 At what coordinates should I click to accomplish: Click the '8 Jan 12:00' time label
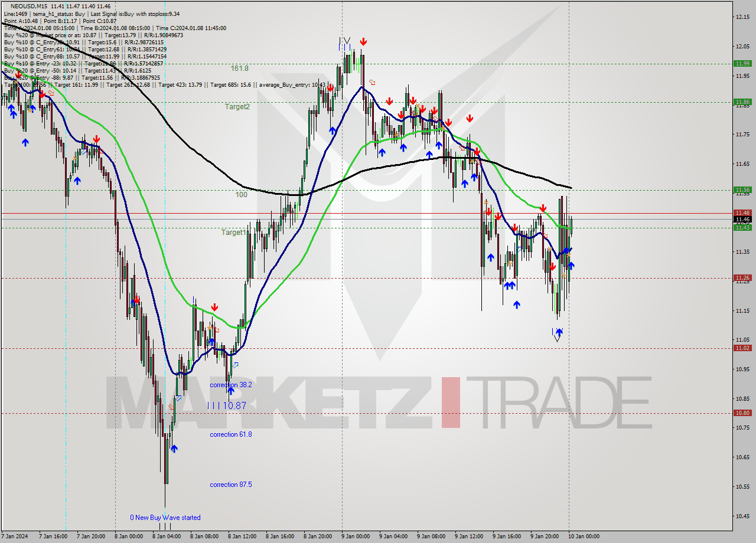click(242, 537)
